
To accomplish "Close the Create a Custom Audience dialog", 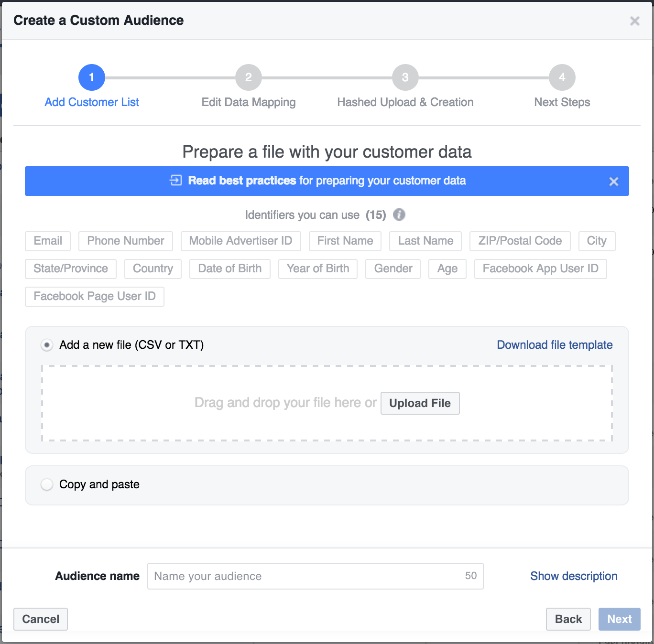I will pos(635,21).
